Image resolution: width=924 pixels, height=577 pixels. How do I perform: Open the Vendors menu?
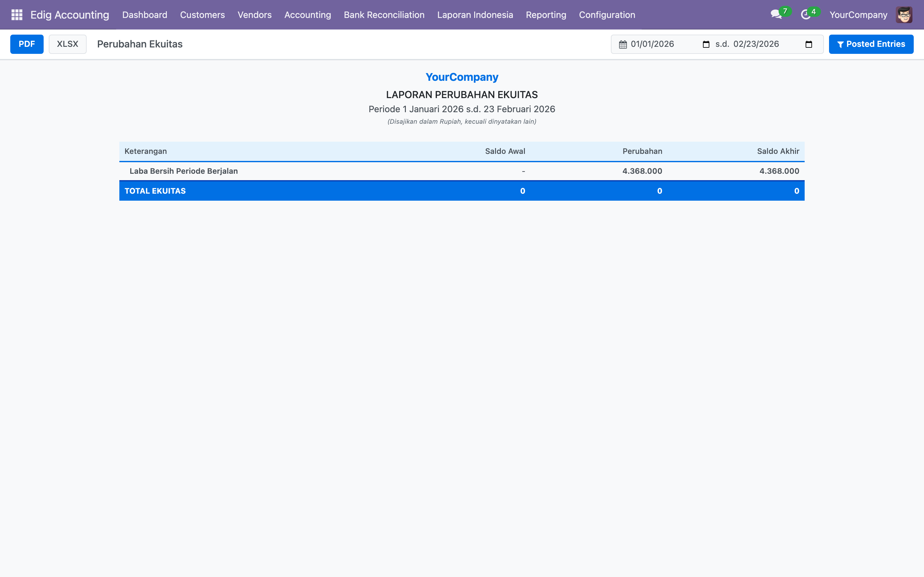coord(254,14)
